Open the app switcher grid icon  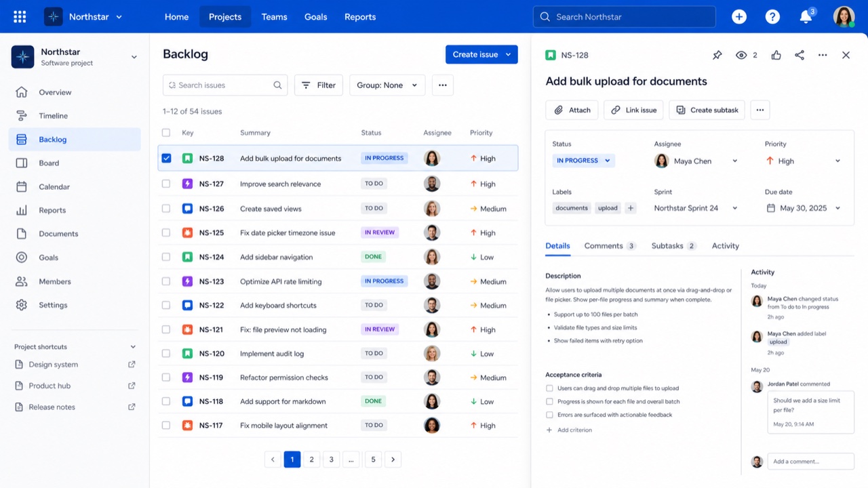pos(20,17)
